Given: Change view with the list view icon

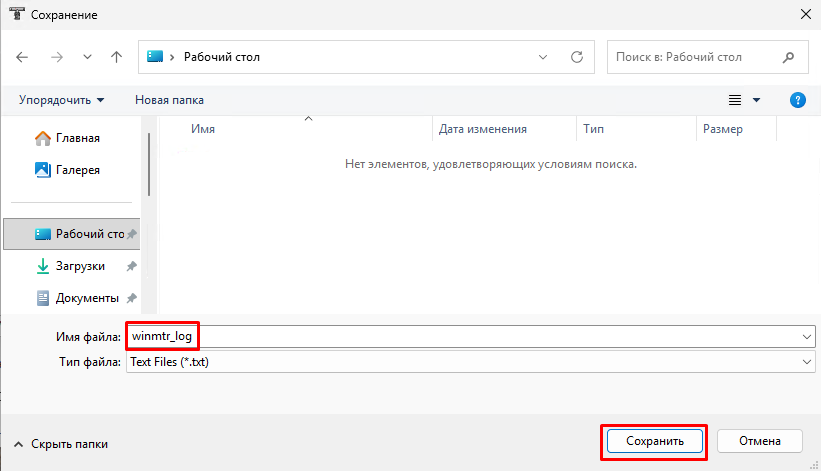Looking at the screenshot, I should click(735, 100).
